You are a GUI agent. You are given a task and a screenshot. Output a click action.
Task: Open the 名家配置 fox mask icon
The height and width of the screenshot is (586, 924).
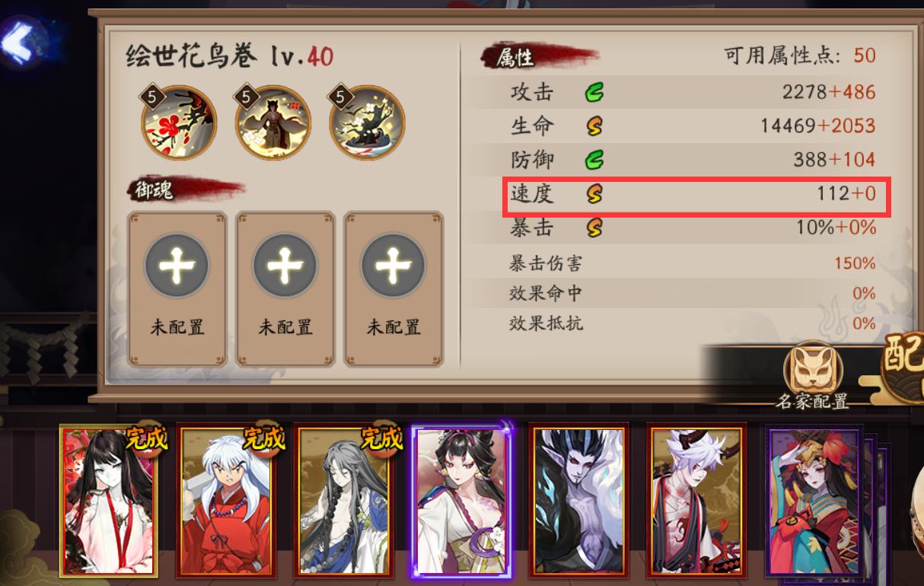click(x=813, y=368)
